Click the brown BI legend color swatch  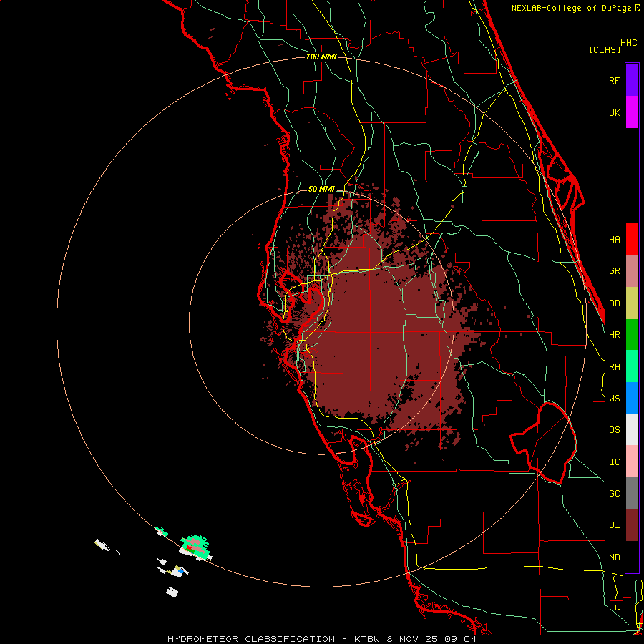pos(632,525)
